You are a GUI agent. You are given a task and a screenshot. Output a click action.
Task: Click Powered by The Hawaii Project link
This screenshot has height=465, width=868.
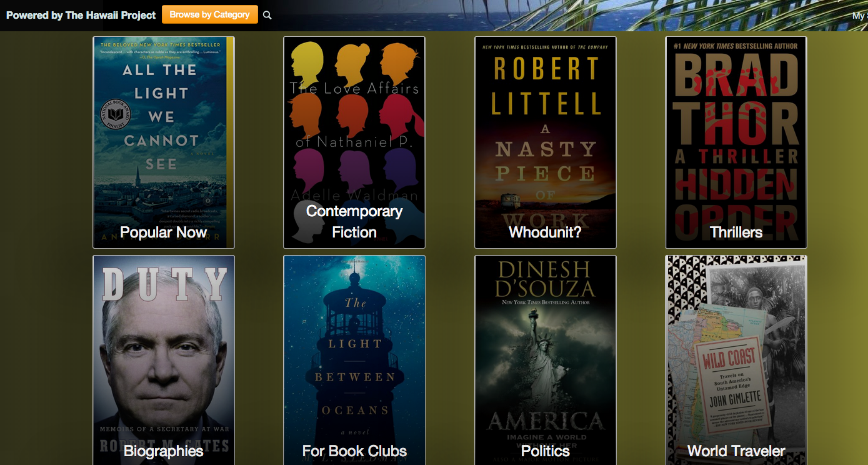tap(81, 15)
